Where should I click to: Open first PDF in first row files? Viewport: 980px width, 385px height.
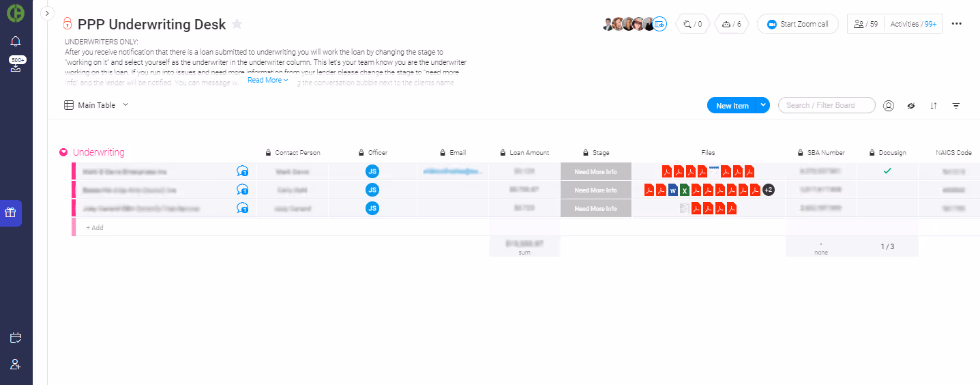668,171
